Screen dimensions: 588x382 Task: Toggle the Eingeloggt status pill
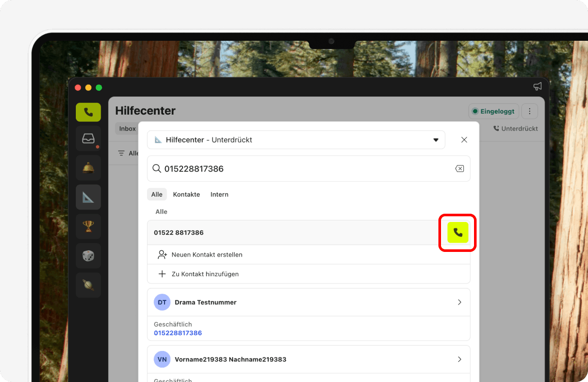tap(493, 111)
